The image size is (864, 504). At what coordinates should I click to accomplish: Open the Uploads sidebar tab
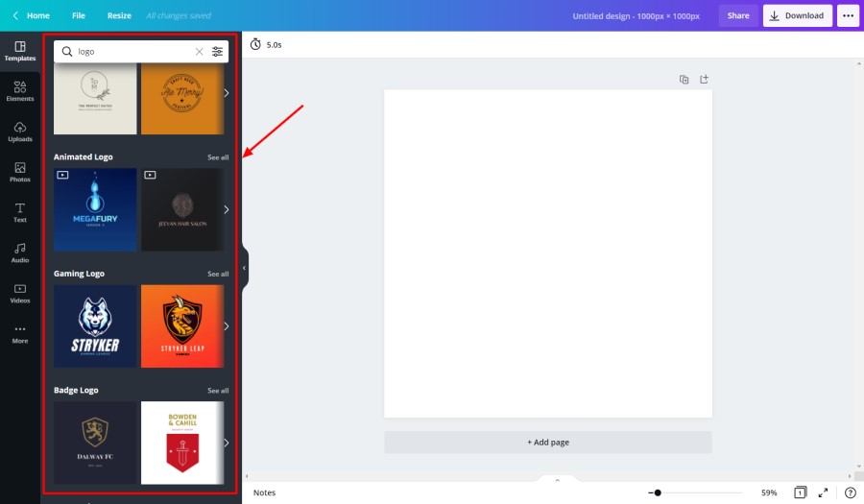(20, 132)
